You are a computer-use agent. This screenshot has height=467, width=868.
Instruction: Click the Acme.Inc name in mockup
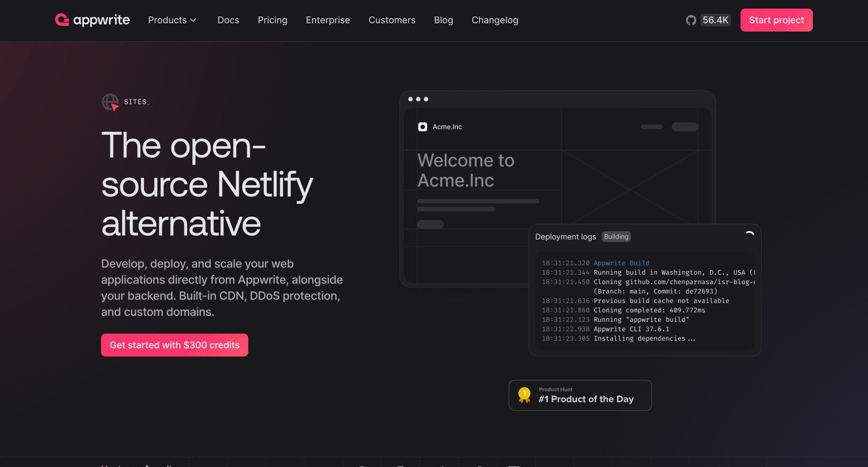pos(447,127)
